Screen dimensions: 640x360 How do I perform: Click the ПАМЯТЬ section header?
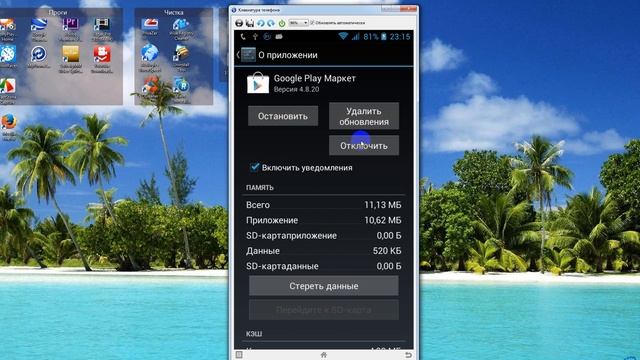pos(260,187)
